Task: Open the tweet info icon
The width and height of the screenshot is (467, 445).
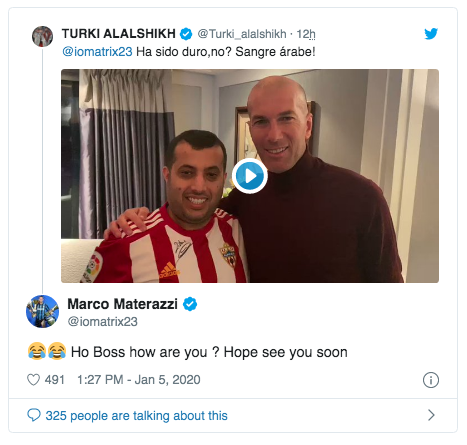Action: point(431,380)
